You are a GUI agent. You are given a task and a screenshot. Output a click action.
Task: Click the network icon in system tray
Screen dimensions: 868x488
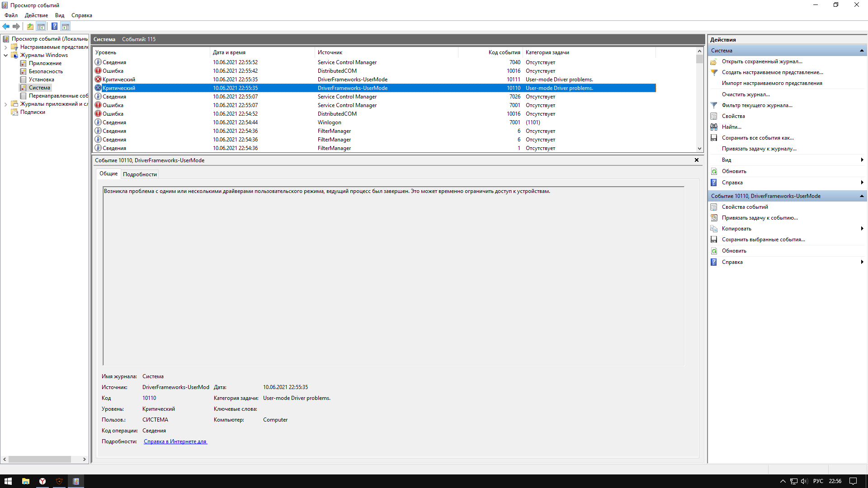coord(794,481)
